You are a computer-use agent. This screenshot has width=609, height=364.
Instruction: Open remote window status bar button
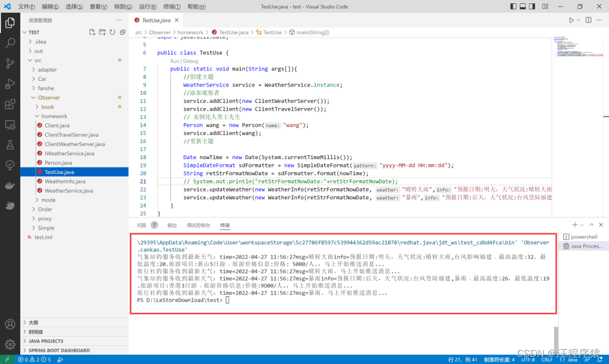(x=7, y=360)
